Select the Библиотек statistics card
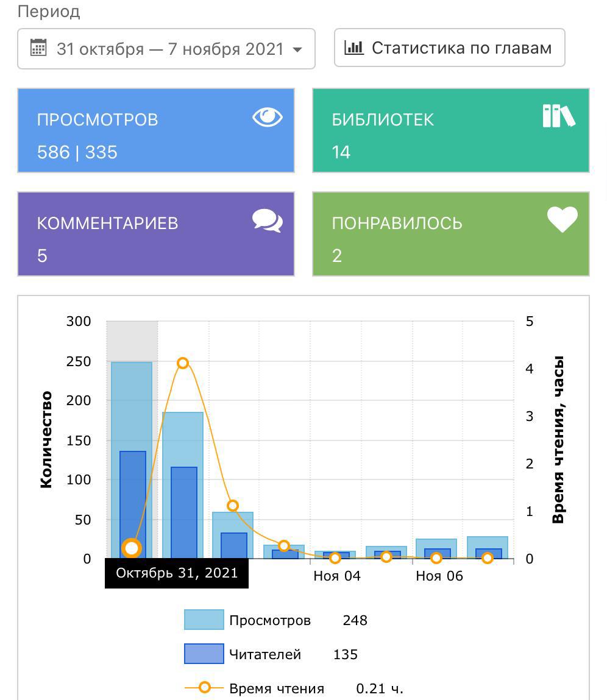The height and width of the screenshot is (700, 607). [450, 130]
